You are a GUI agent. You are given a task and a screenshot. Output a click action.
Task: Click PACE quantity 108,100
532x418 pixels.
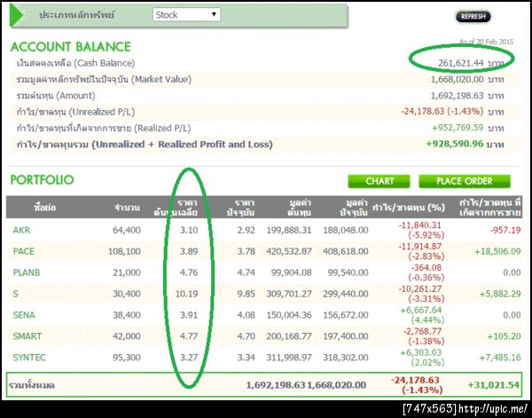point(124,252)
